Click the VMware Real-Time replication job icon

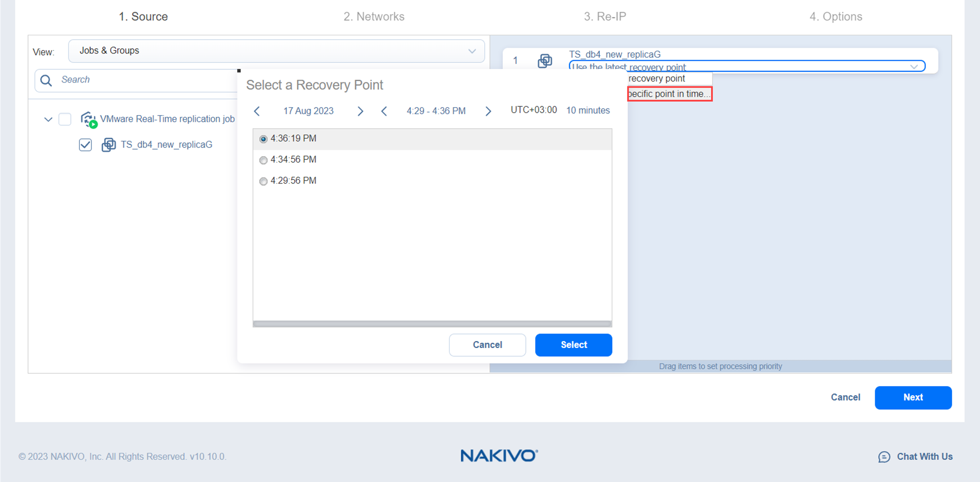coord(88,119)
